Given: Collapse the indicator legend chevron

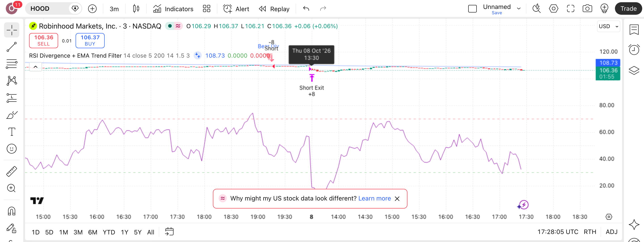Looking at the screenshot, I should click(x=36, y=67).
